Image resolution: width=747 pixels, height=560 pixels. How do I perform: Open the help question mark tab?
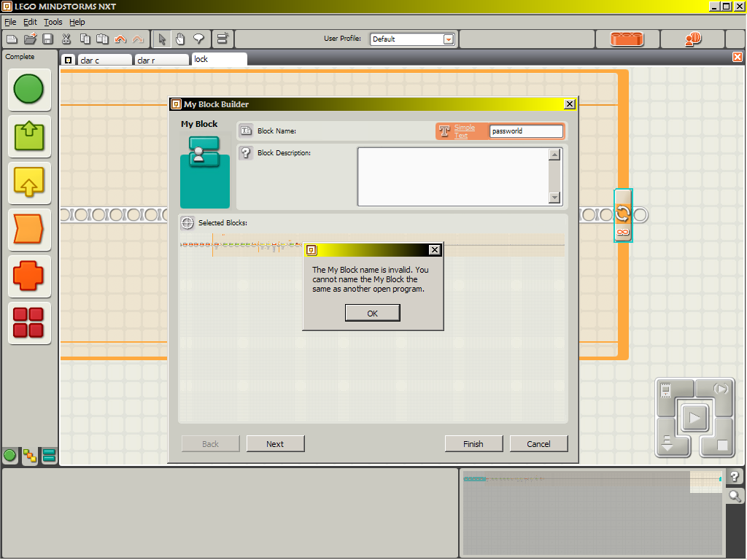click(x=735, y=476)
